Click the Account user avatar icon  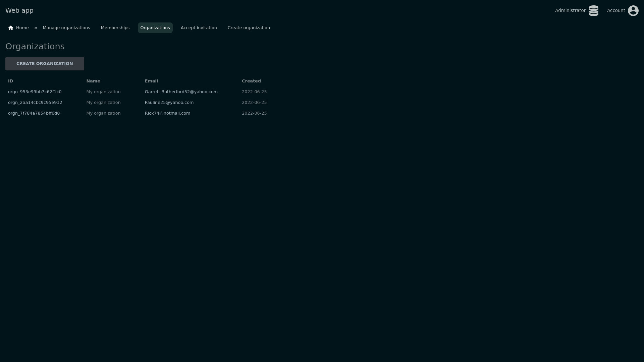633,11
